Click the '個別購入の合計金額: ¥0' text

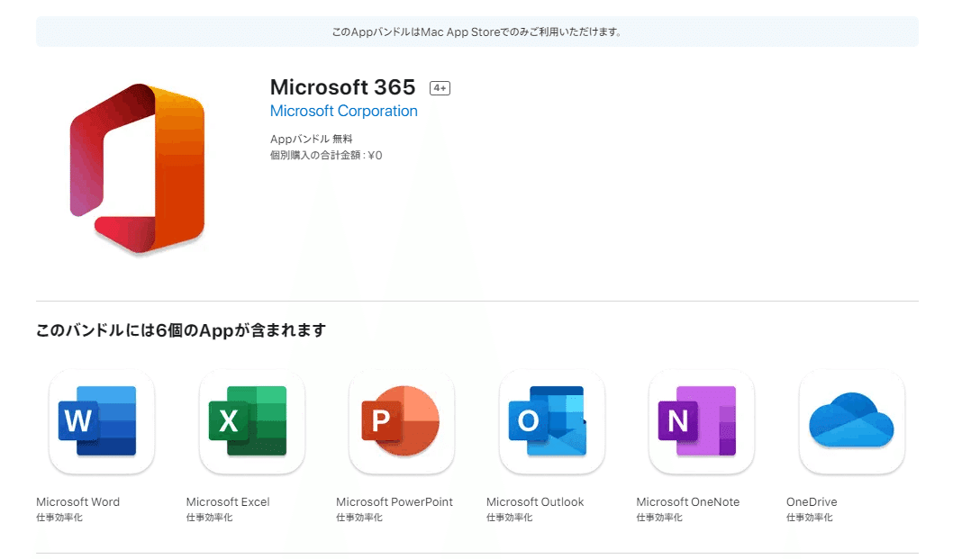326,155
